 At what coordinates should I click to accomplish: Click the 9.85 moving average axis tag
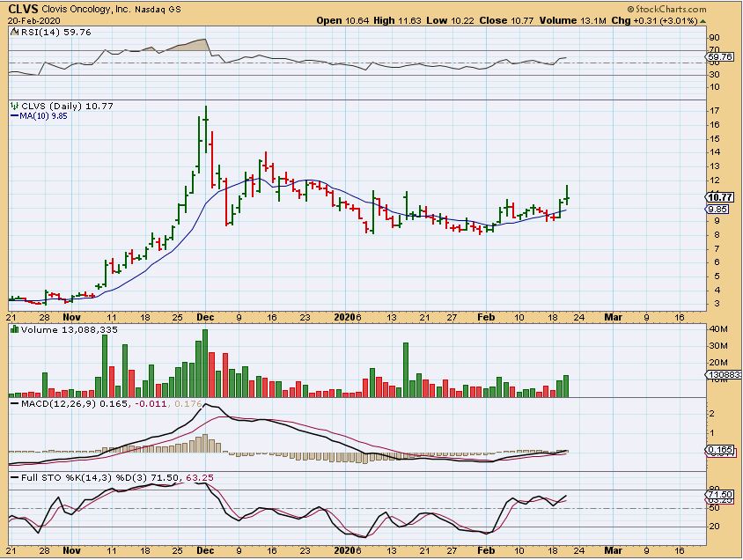coord(717,209)
